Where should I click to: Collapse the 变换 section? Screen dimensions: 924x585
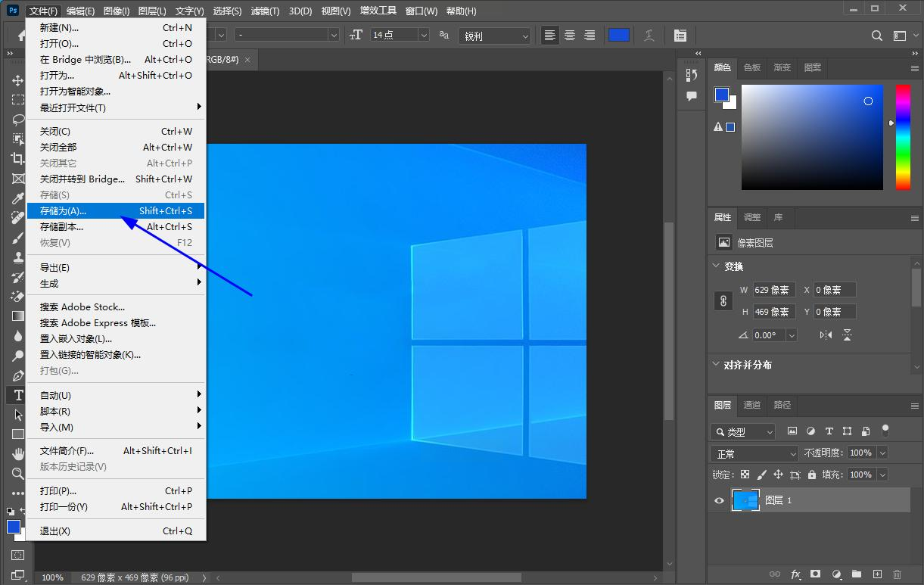pos(717,266)
